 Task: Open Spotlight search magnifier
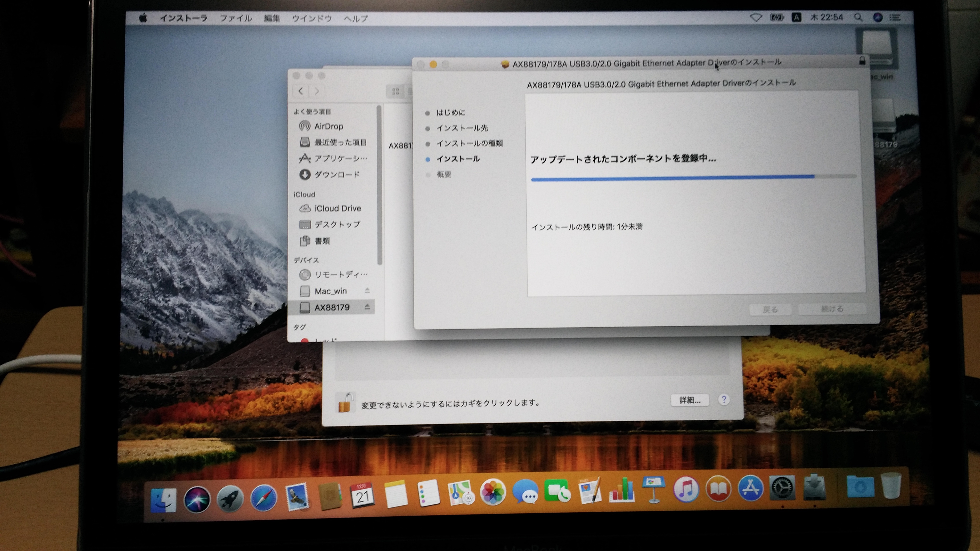click(858, 17)
